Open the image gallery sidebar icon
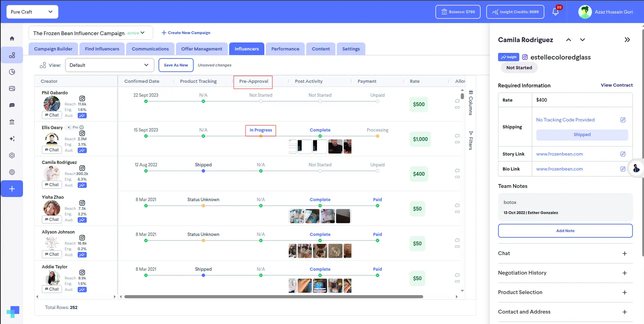Image resolution: width=644 pixels, height=324 pixels. tap(12, 88)
